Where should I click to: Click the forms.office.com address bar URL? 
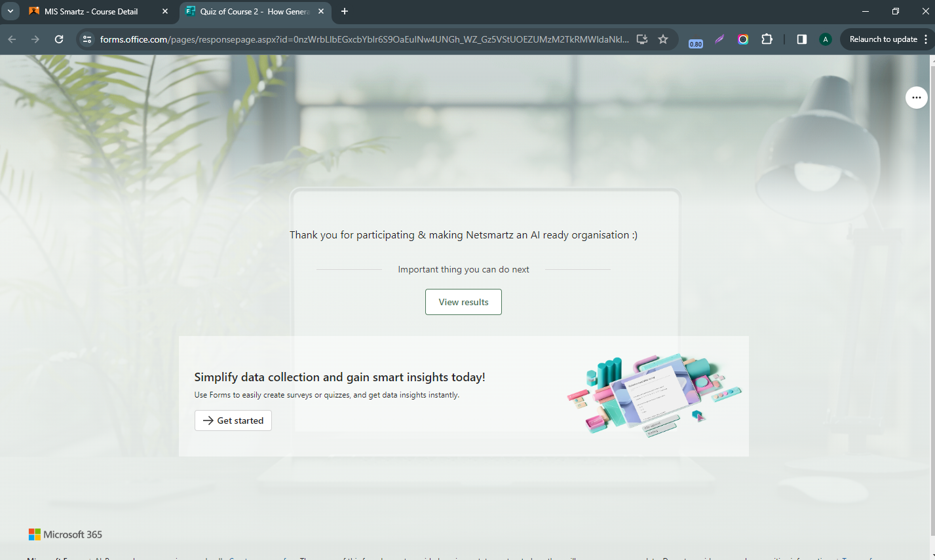coord(364,39)
